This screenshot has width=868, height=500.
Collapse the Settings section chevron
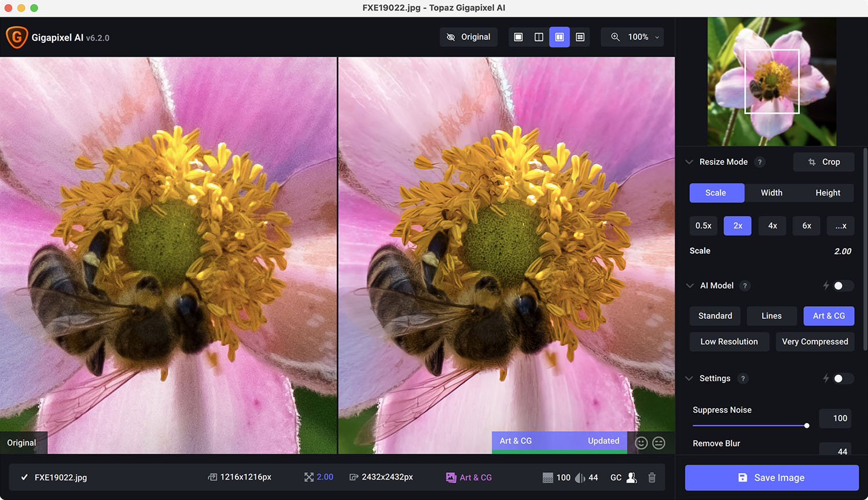point(689,378)
